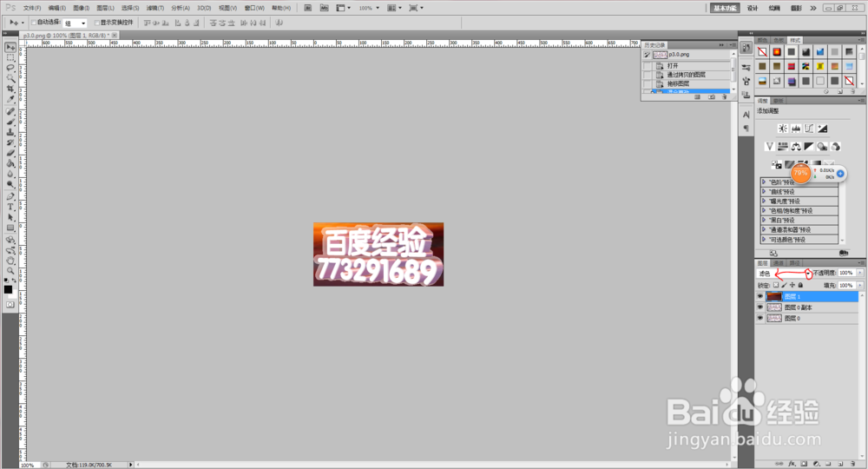This screenshot has height=469, width=868.
Task: Add a Vibrance adjustment
Action: 769,146
